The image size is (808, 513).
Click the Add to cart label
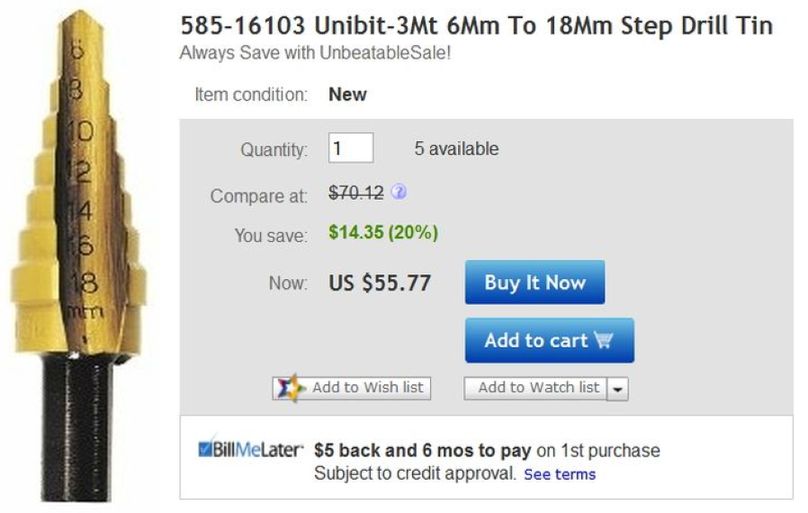[536, 340]
